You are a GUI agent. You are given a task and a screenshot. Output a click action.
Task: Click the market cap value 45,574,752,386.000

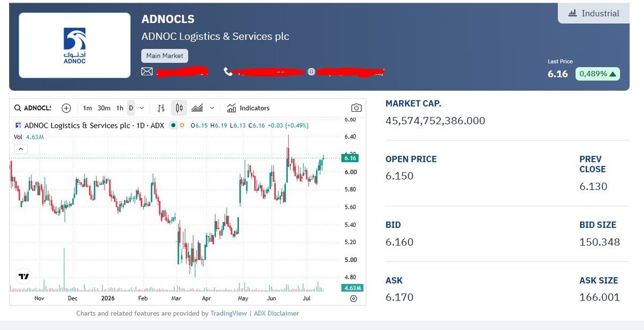[x=435, y=121]
